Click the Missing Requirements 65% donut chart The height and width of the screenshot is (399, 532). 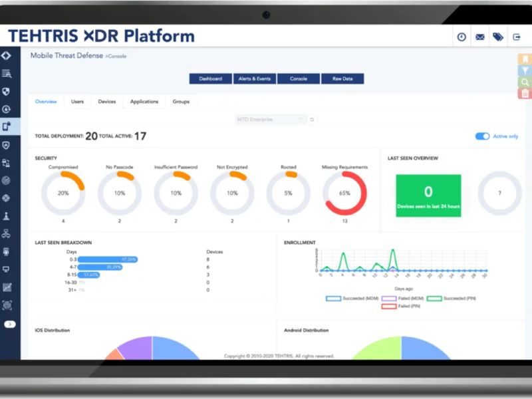click(344, 193)
